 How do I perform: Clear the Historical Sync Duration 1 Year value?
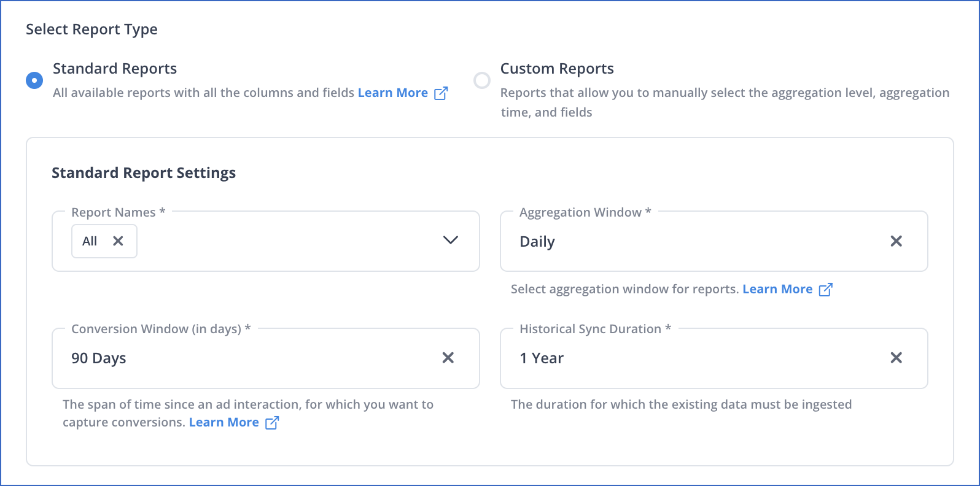tap(896, 358)
